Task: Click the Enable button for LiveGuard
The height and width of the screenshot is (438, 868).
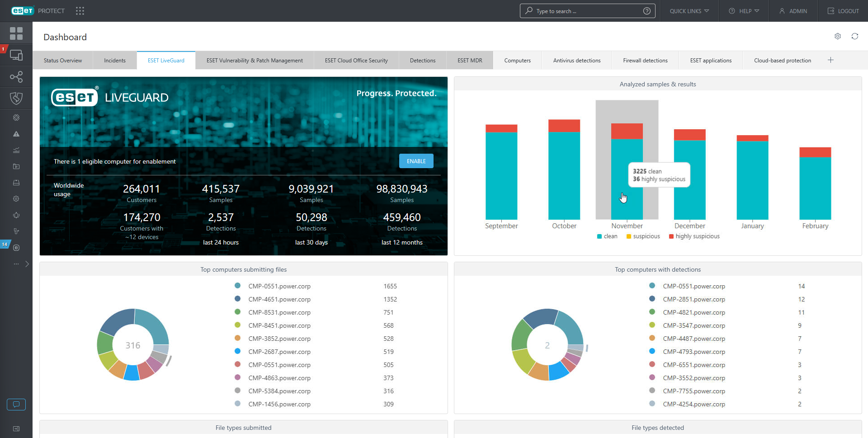Action: pyautogui.click(x=416, y=161)
